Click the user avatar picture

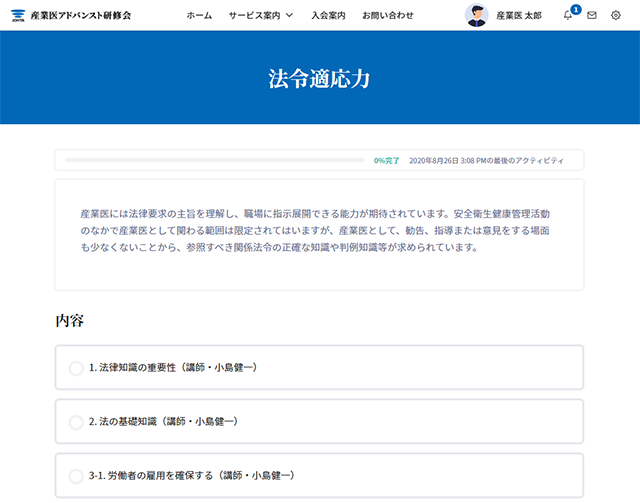[x=476, y=16]
